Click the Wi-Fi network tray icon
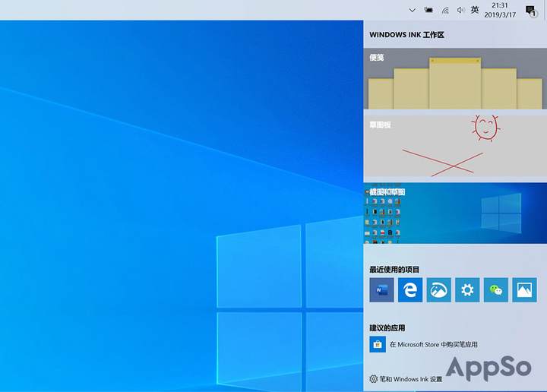 point(445,11)
